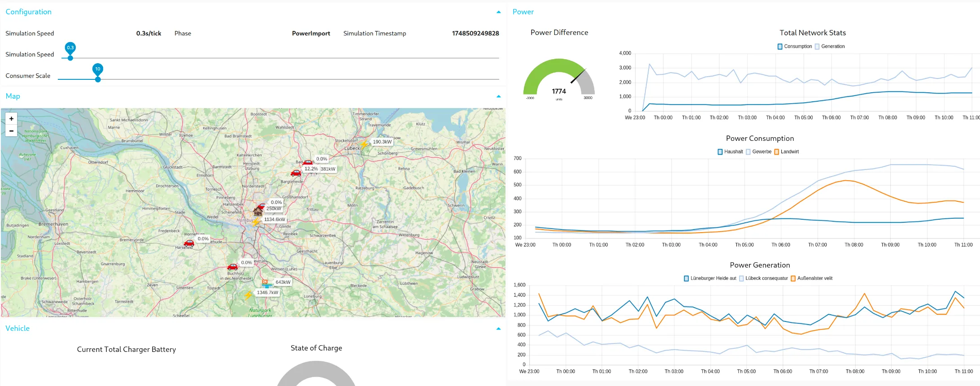
Task: Click the Consumer Scale label
Action: (x=28, y=76)
